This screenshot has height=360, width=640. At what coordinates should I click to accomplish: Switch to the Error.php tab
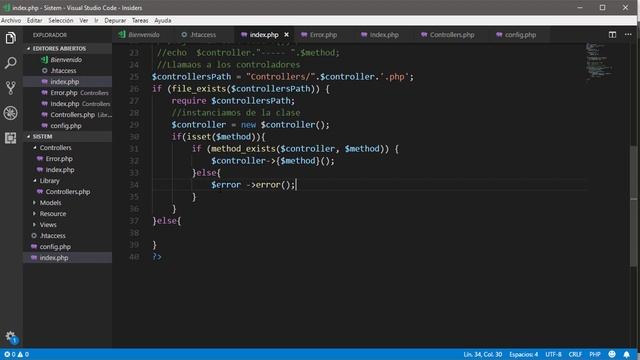click(319, 35)
